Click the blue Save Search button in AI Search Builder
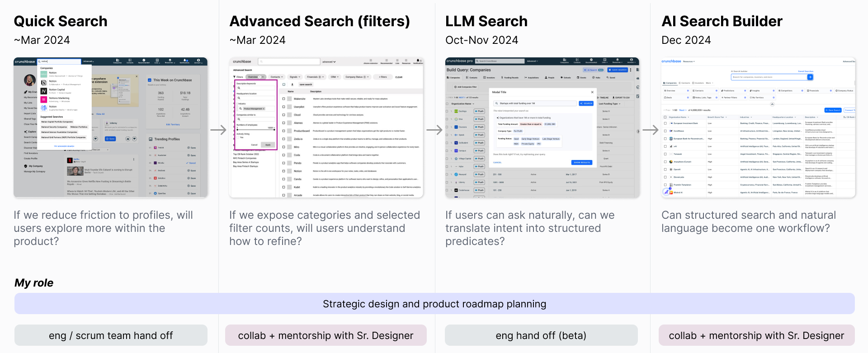The height and width of the screenshot is (353, 868). 833,110
